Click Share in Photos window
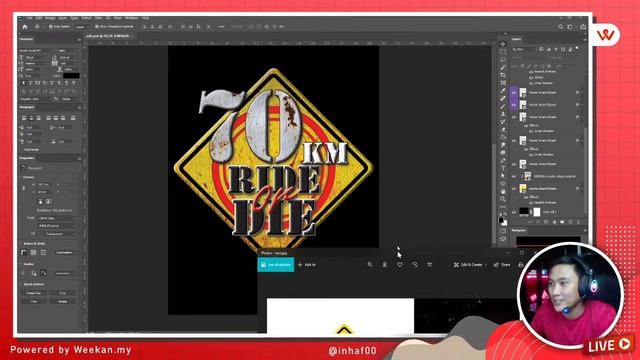 pyautogui.click(x=502, y=264)
